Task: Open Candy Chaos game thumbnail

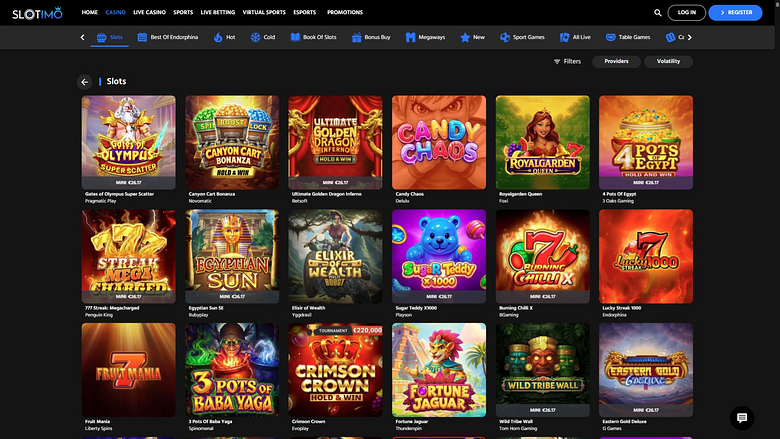Action: click(439, 142)
